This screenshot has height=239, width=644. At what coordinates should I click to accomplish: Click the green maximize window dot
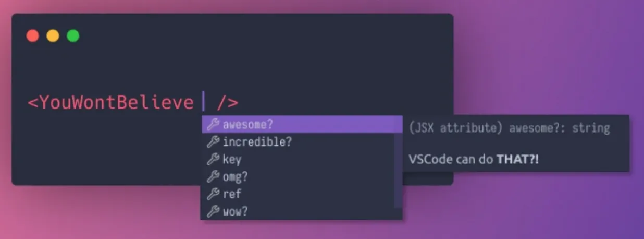[73, 36]
